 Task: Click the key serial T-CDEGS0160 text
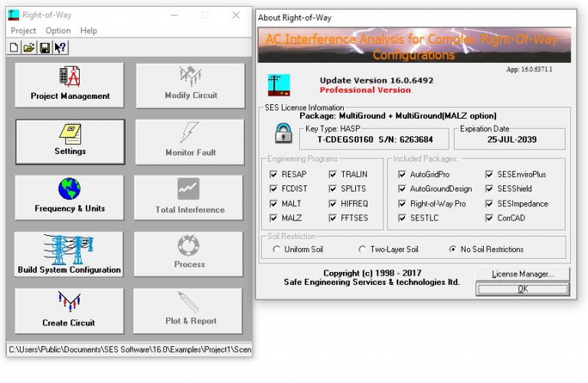[x=345, y=139]
